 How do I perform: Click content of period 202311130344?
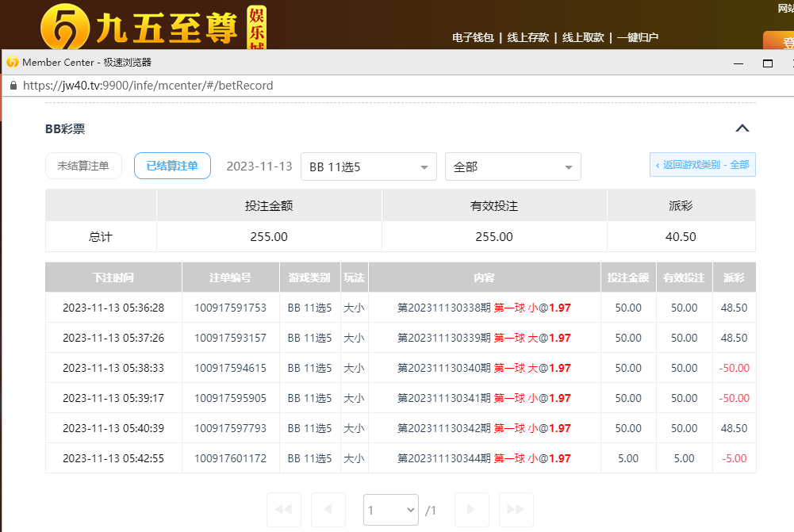[x=484, y=458]
